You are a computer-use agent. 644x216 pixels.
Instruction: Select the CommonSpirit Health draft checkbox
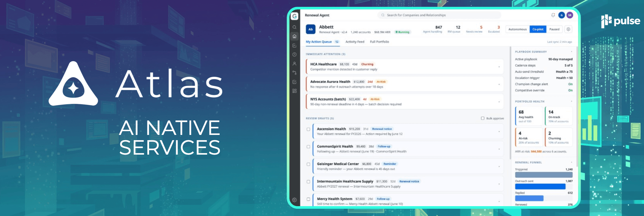pos(308,147)
